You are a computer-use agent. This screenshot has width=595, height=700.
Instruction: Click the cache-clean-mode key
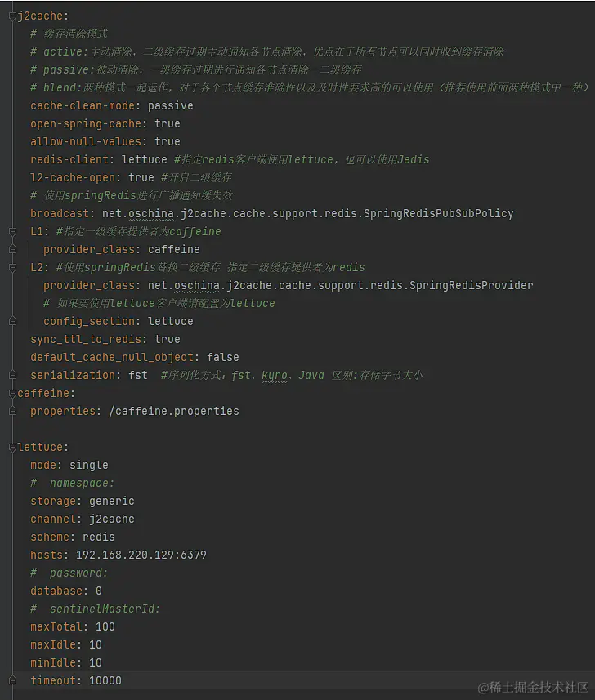click(83, 106)
